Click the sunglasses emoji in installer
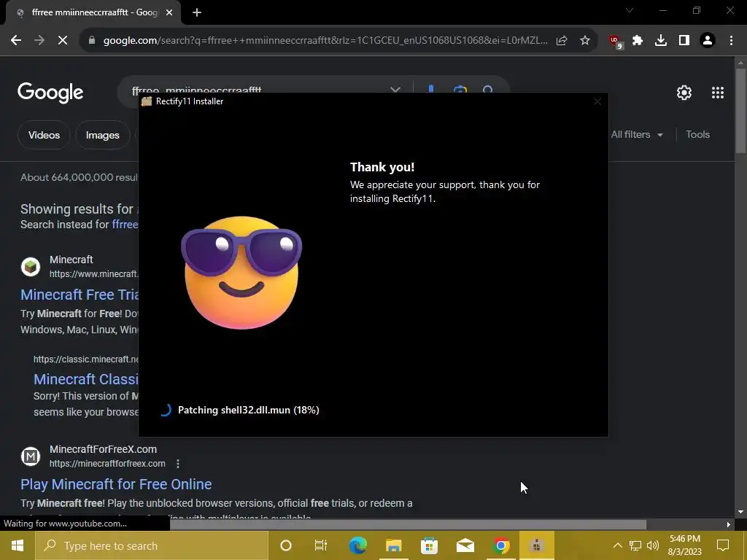The width and height of the screenshot is (747, 560). pyautogui.click(x=241, y=273)
